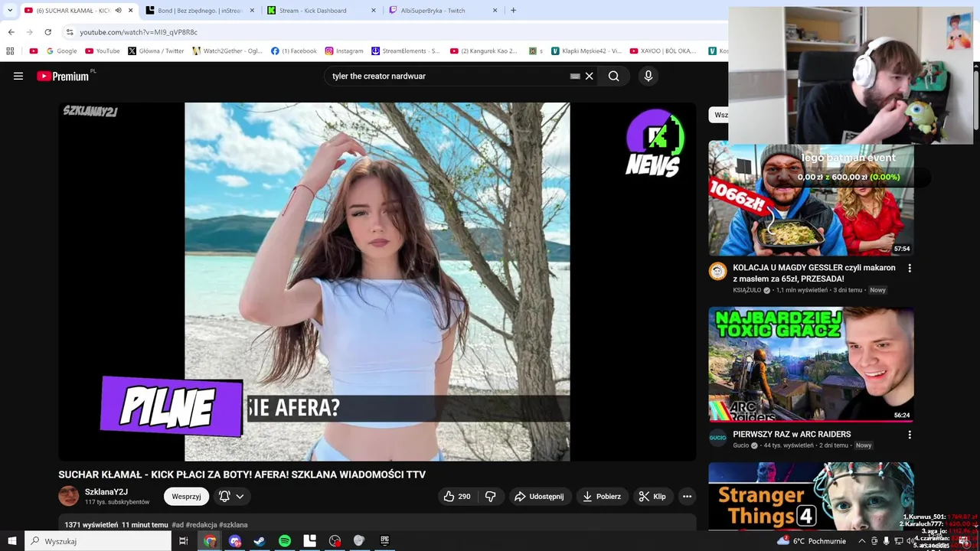Close the Kick Dashboard tab

374,10
